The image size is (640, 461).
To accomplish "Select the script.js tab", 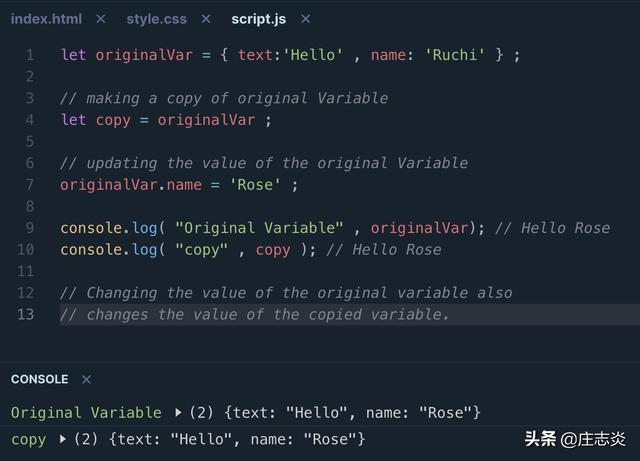I will tap(258, 19).
